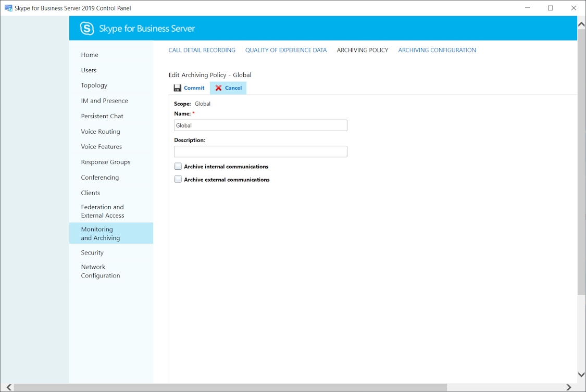The image size is (586, 392).
Task: Go to Home in the sidebar
Action: point(90,55)
